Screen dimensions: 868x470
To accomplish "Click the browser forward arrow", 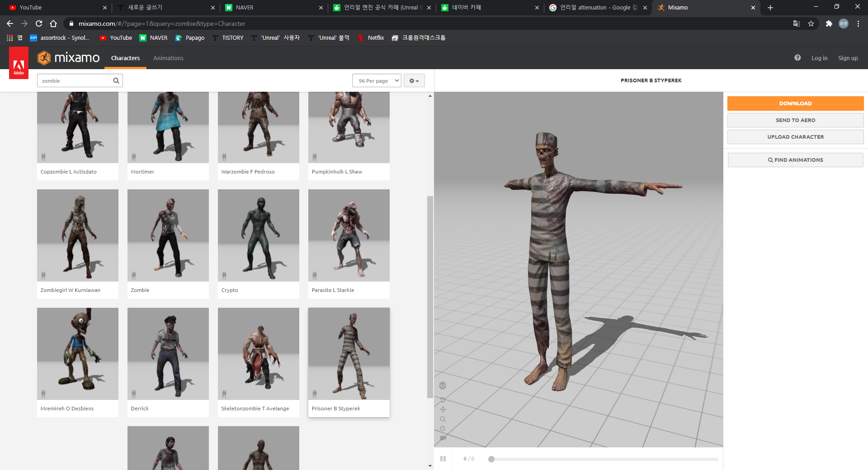I will pyautogui.click(x=24, y=23).
